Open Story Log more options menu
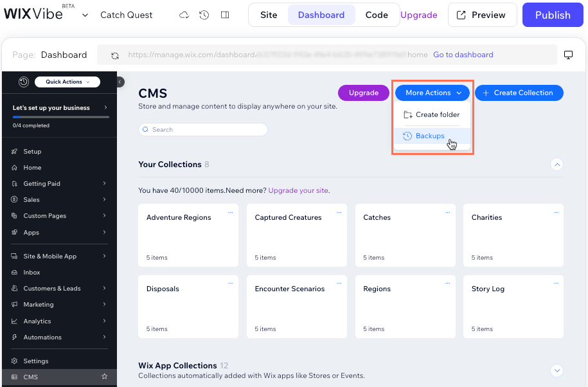 pos(556,283)
